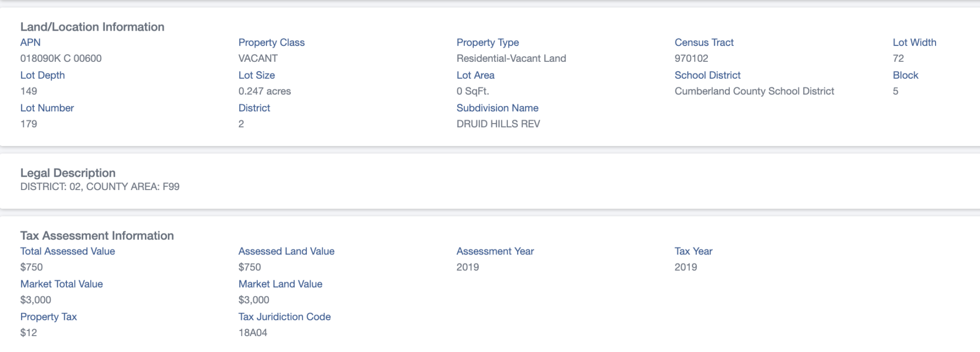
Task: Click the APN field label
Action: pos(30,42)
